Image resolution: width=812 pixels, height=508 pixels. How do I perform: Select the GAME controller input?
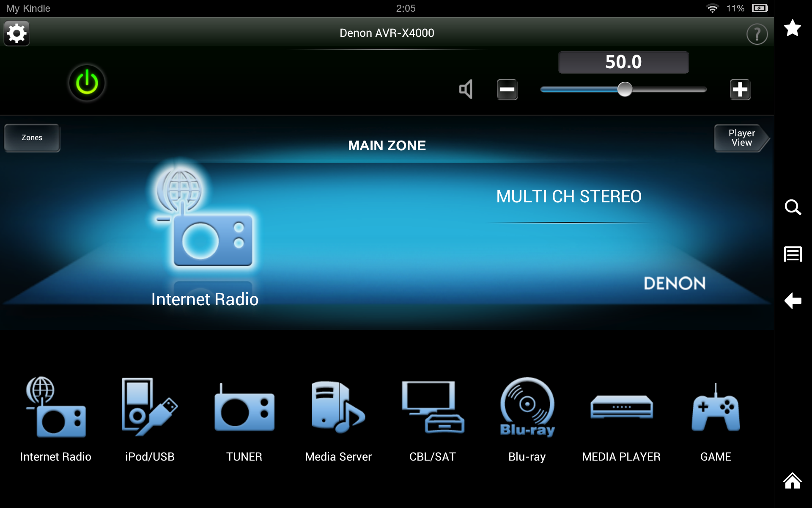[x=716, y=408]
